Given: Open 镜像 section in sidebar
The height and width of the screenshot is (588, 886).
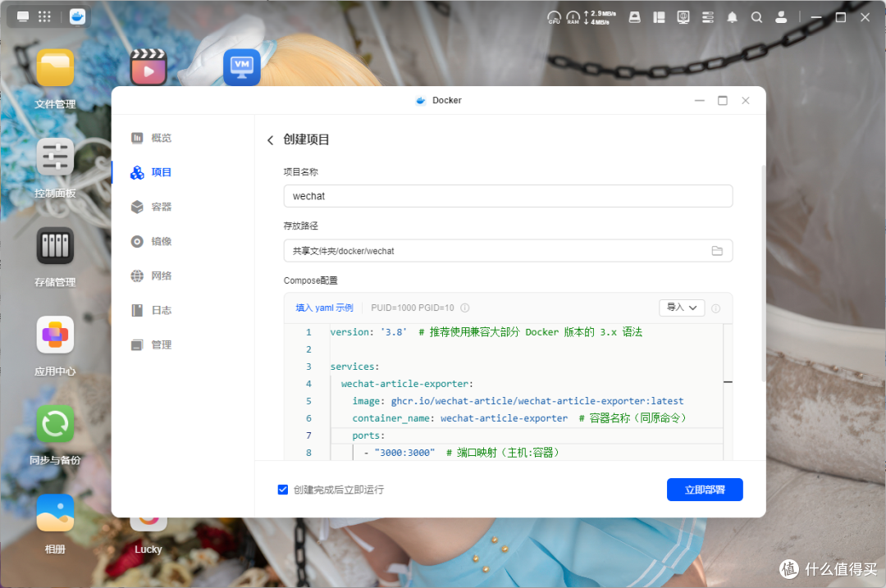Looking at the screenshot, I should [x=152, y=241].
